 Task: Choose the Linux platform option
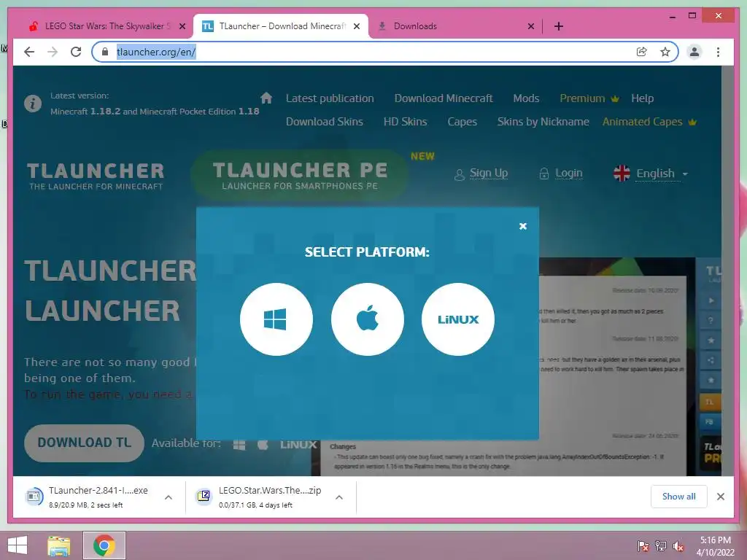tap(458, 319)
